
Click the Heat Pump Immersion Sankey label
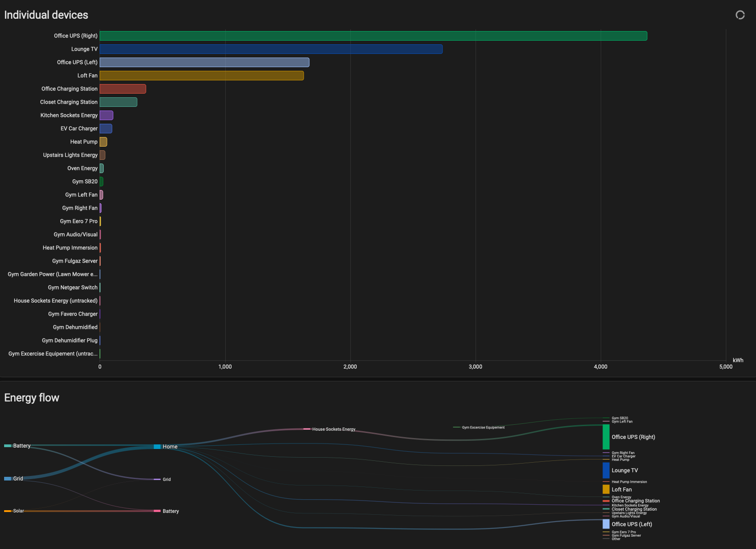point(629,482)
